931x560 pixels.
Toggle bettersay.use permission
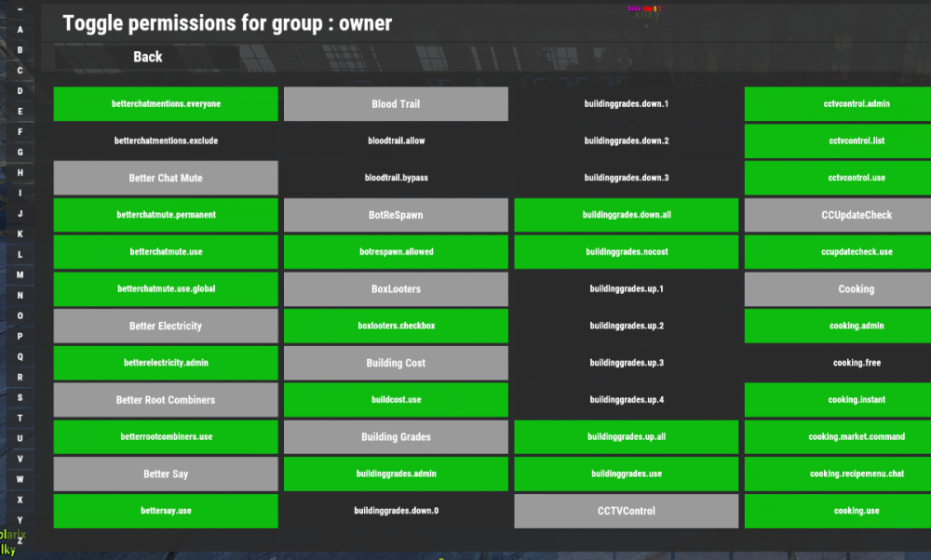[x=166, y=511]
